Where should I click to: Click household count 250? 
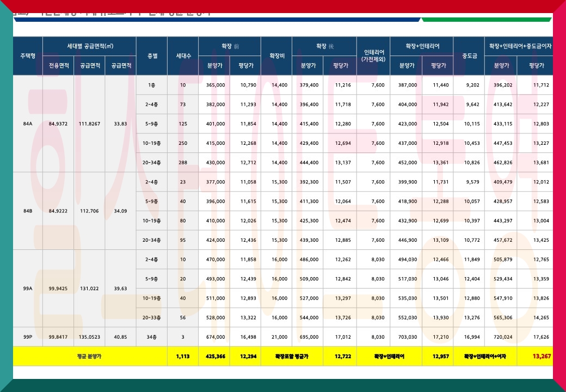pyautogui.click(x=183, y=143)
